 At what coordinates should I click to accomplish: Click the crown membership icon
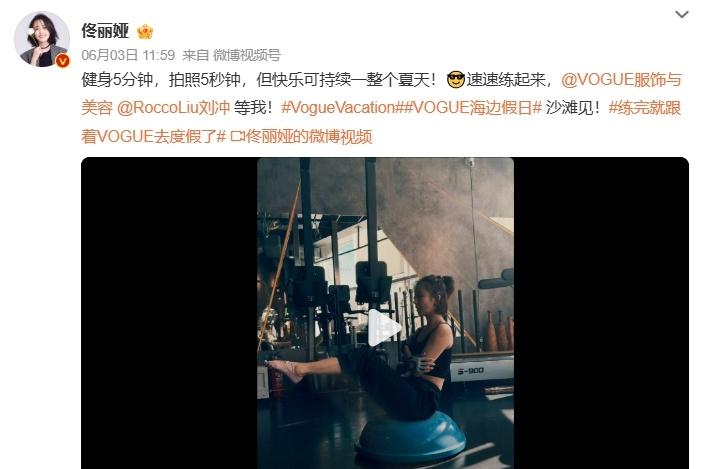(145, 31)
